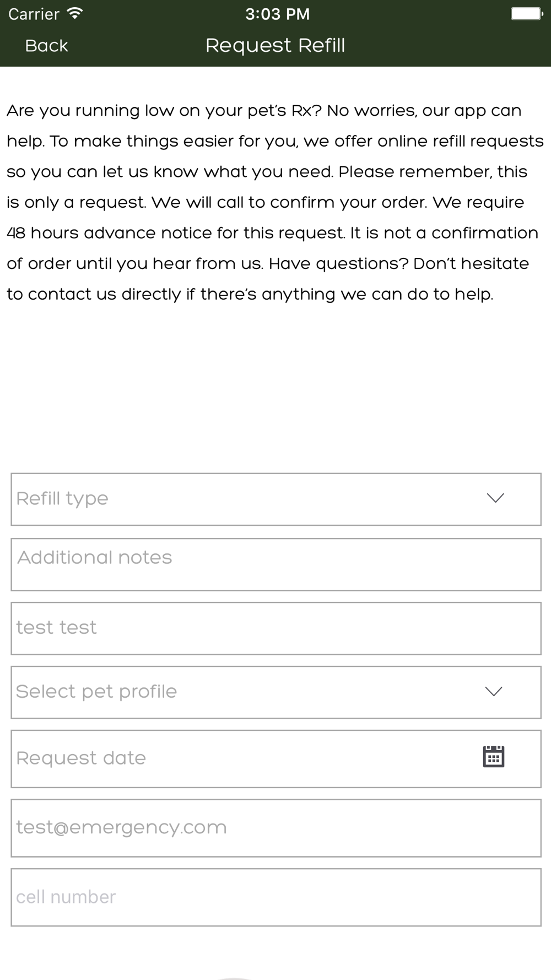The width and height of the screenshot is (551, 980).
Task: Tap the 'Are you running low' opening line
Action: (264, 111)
